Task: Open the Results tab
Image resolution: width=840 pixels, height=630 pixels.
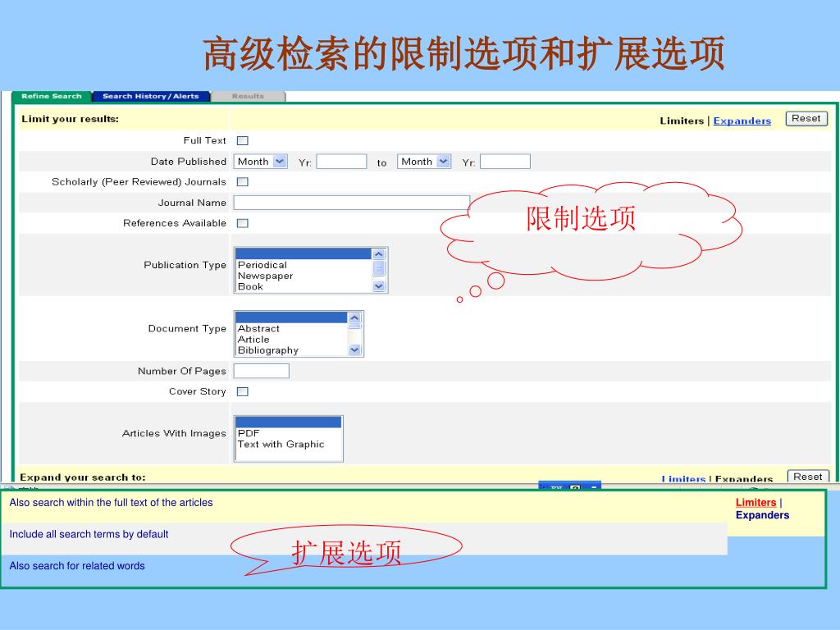Action: pyautogui.click(x=248, y=97)
